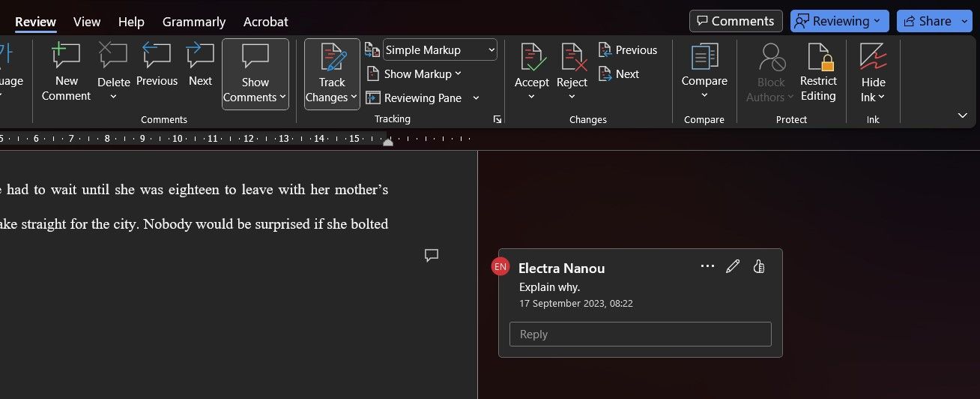Switch to the View tab

[x=87, y=22]
